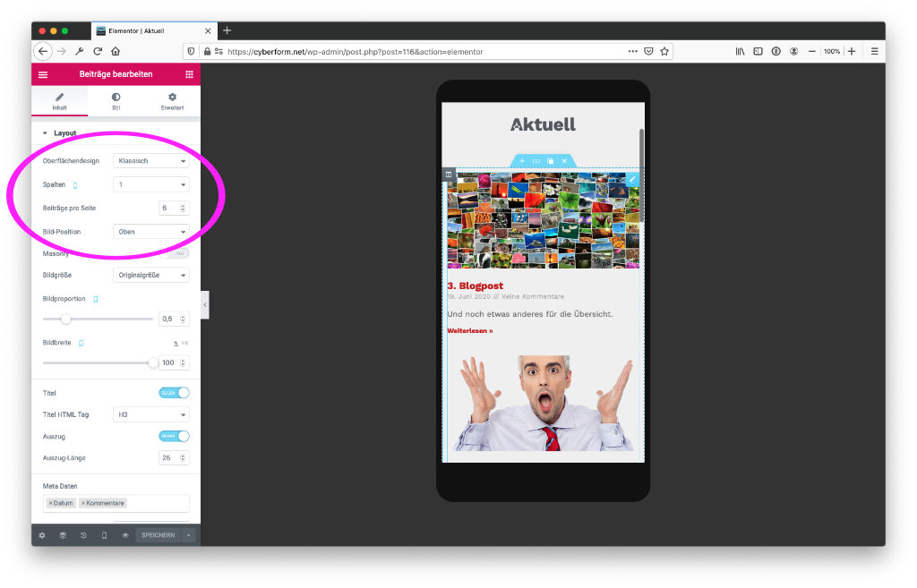Duplicate the section in the blue handle
Screen dimensions: 917x588
click(550, 161)
